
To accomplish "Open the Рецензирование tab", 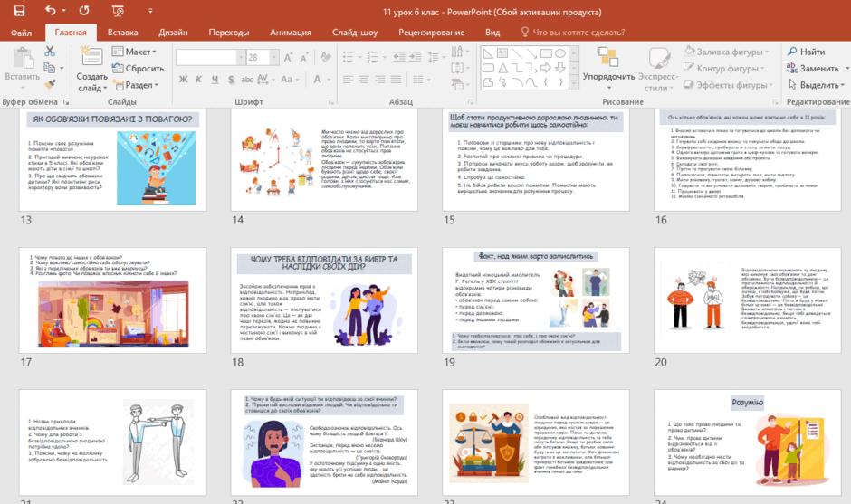I will tap(432, 33).
